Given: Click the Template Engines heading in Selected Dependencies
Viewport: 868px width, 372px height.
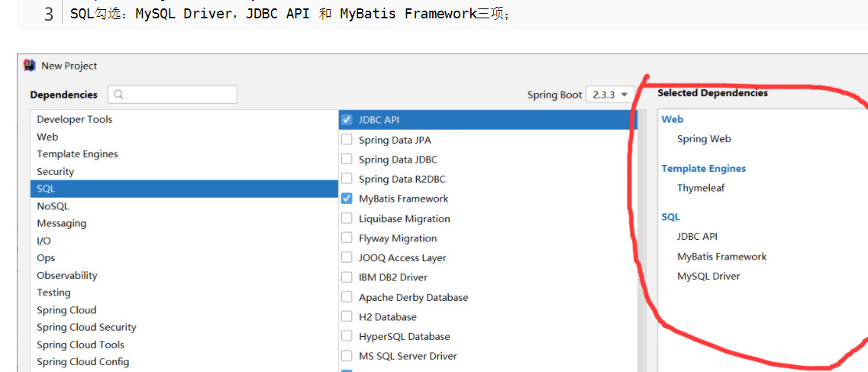Looking at the screenshot, I should (x=704, y=168).
